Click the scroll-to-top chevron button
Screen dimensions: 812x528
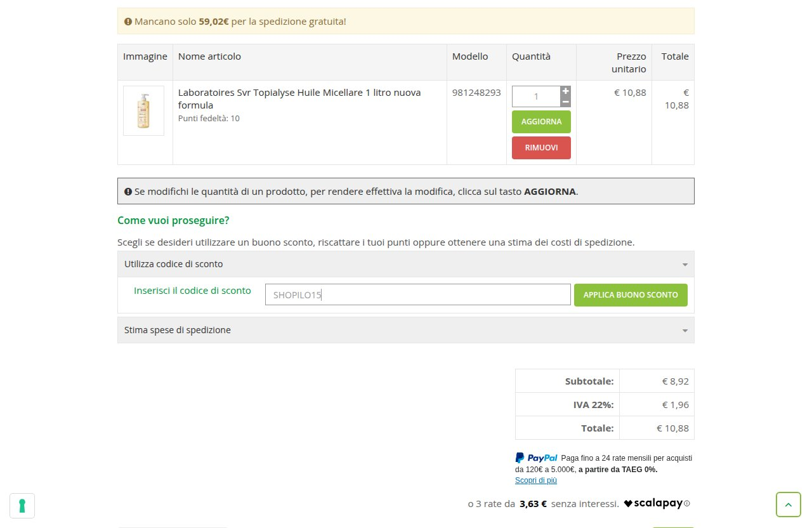789,505
